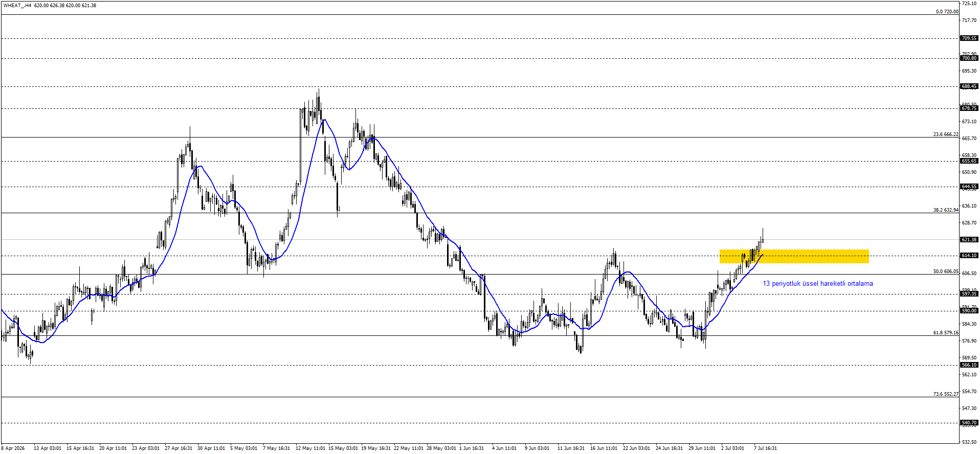Click the WHEAT_,H4 chart title text

pyautogui.click(x=17, y=6)
